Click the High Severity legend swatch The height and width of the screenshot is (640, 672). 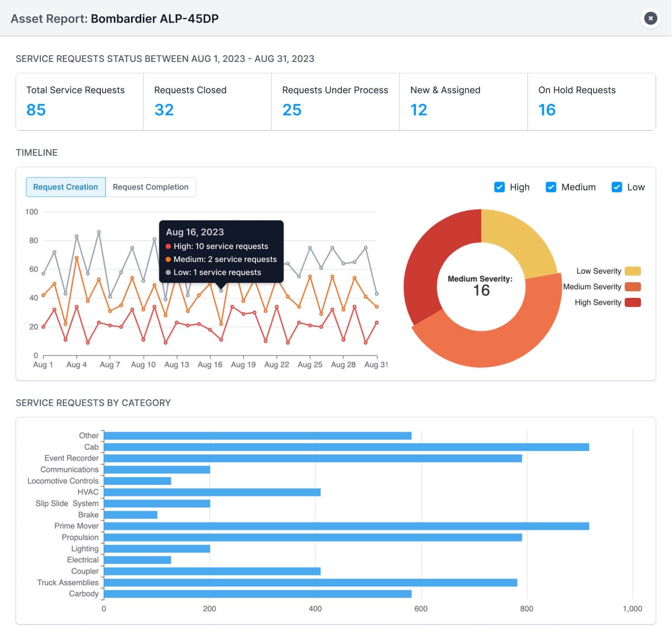pyautogui.click(x=633, y=302)
